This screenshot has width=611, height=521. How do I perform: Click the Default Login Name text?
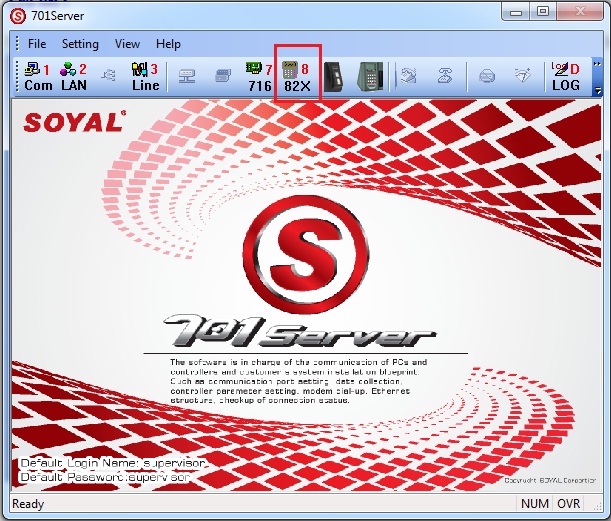pyautogui.click(x=113, y=463)
